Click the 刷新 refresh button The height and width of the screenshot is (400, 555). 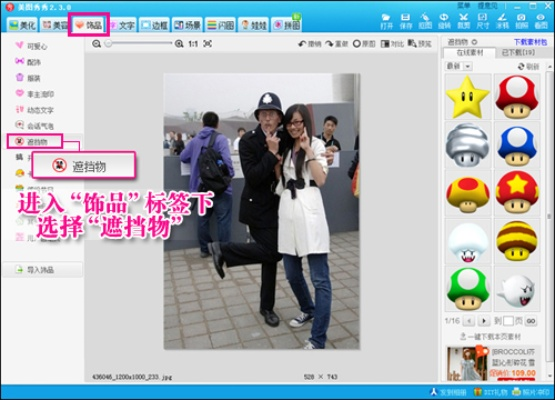(x=528, y=67)
